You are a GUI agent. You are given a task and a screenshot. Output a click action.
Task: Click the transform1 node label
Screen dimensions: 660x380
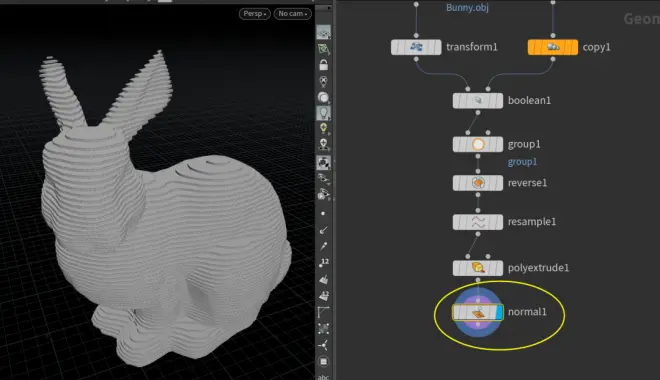click(x=471, y=47)
